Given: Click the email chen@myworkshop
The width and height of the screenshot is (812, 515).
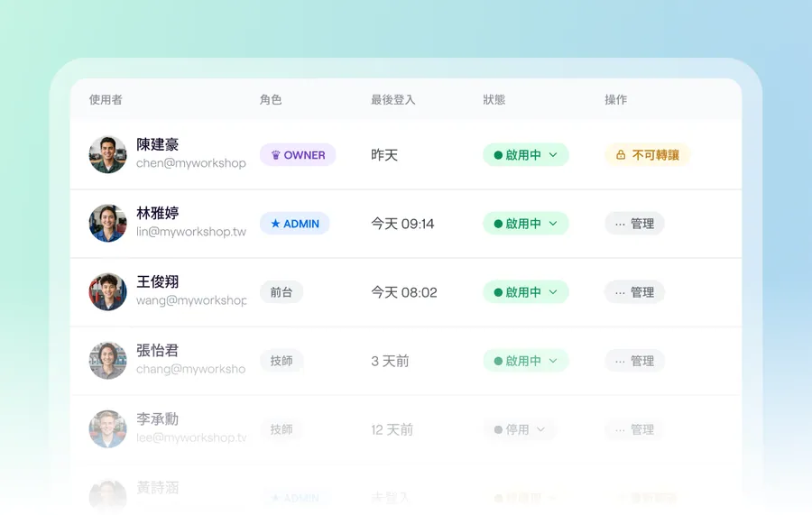Looking at the screenshot, I should pyautogui.click(x=191, y=163).
